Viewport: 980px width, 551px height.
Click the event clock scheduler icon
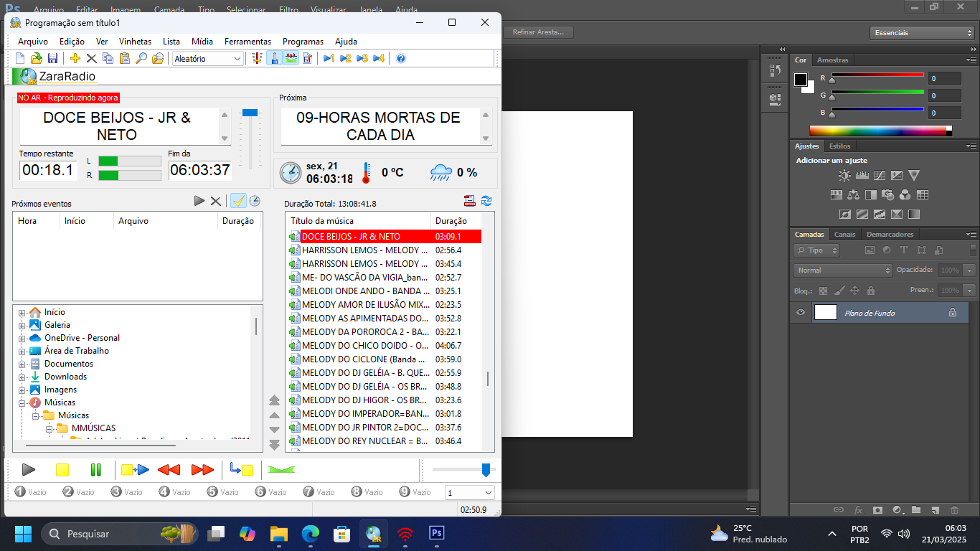tap(255, 201)
